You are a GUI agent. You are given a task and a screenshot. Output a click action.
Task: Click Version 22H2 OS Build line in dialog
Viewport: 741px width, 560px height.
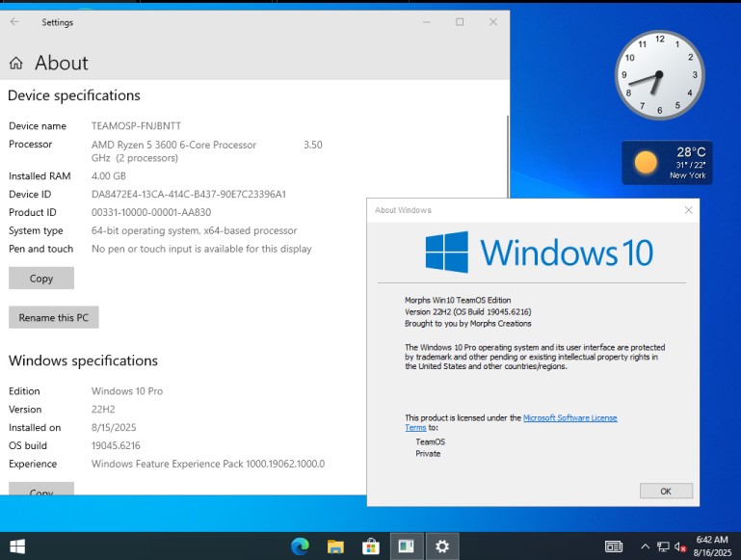pyautogui.click(x=468, y=312)
